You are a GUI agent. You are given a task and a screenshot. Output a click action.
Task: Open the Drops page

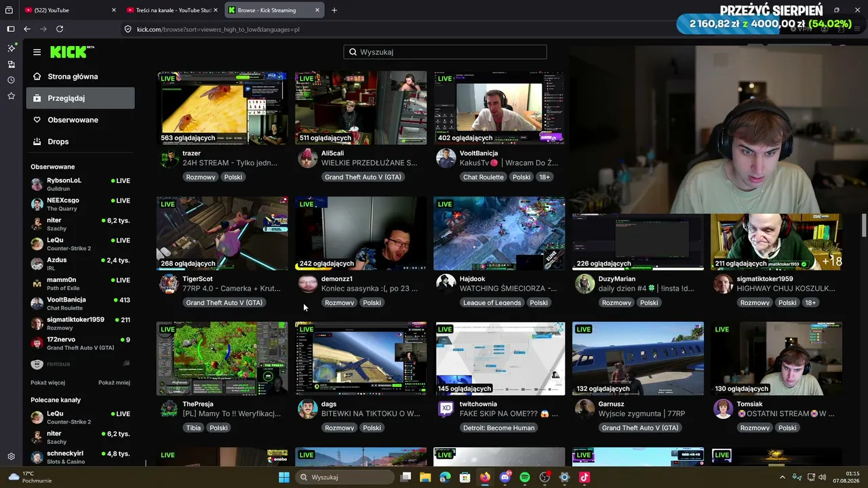click(81, 142)
